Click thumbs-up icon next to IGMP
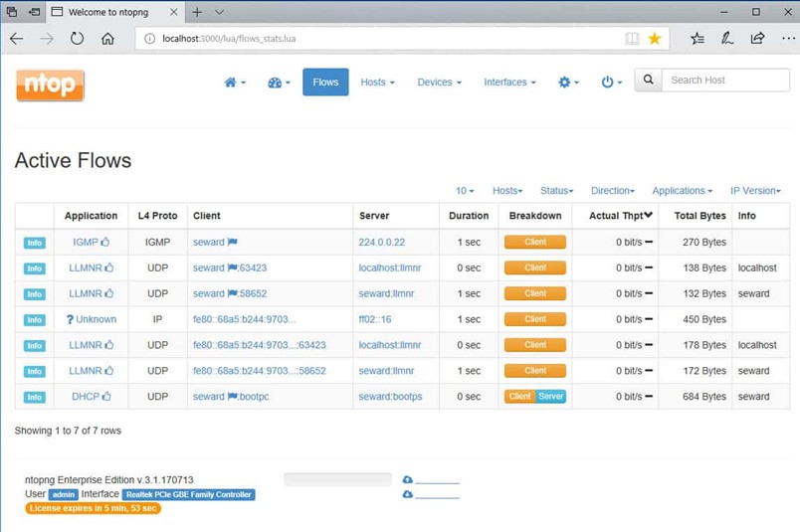 (105, 242)
